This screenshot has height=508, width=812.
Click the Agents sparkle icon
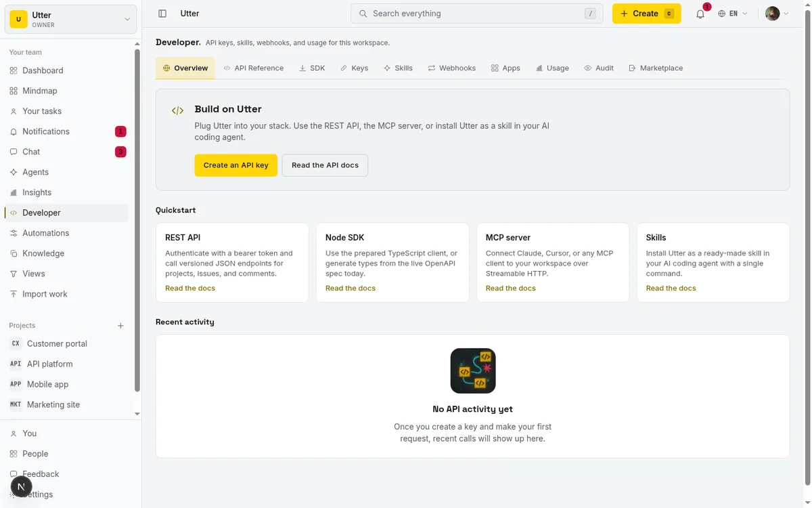click(14, 172)
